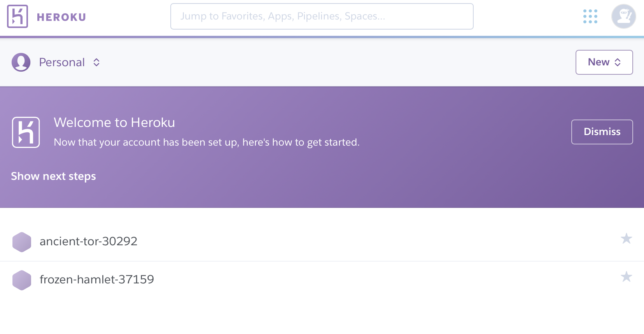Image resolution: width=644 pixels, height=334 pixels.
Task: Open the ancient-tor-30292 app
Action: (x=88, y=241)
